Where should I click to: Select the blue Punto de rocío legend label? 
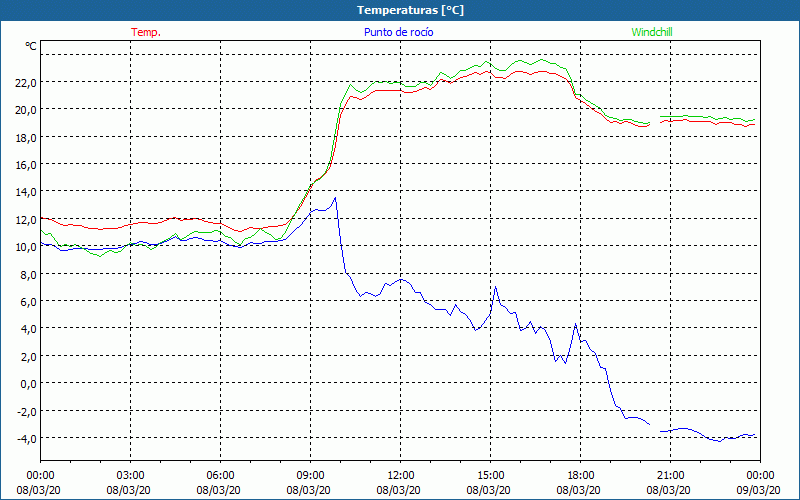pyautogui.click(x=398, y=32)
